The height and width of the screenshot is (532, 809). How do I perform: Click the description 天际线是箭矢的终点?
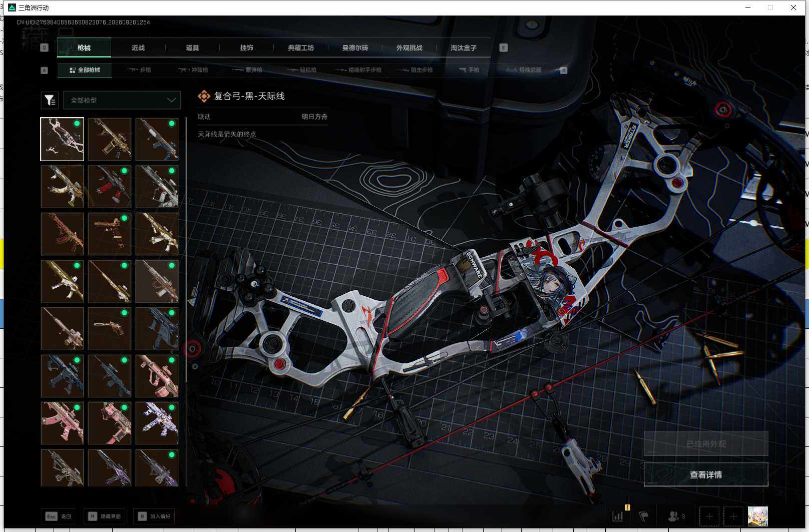click(227, 134)
